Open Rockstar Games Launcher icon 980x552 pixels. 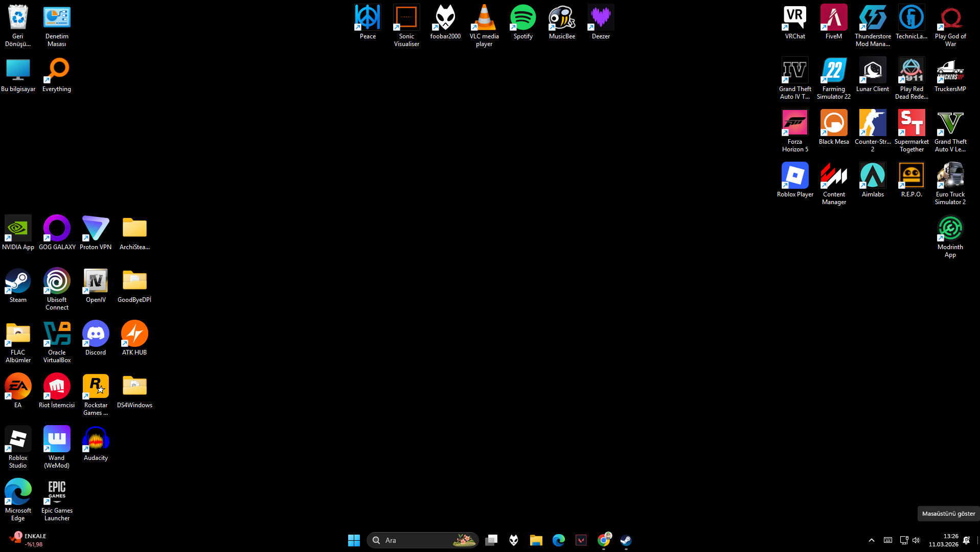[x=96, y=394]
